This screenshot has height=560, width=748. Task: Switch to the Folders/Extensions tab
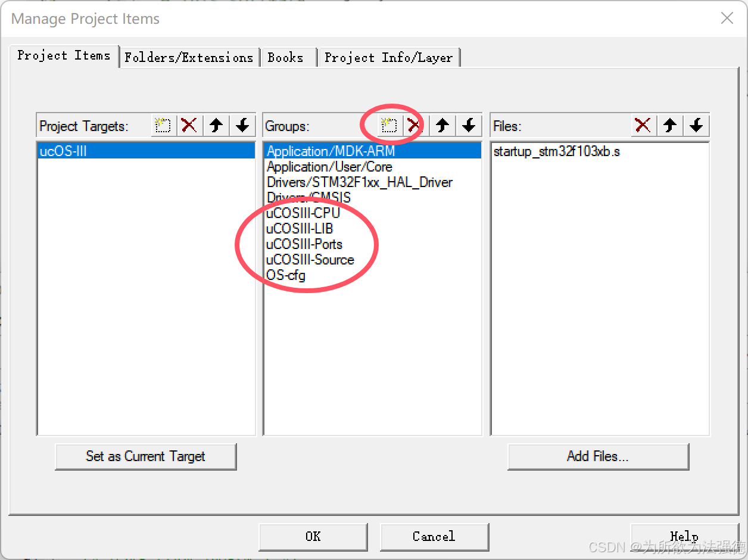pyautogui.click(x=189, y=57)
